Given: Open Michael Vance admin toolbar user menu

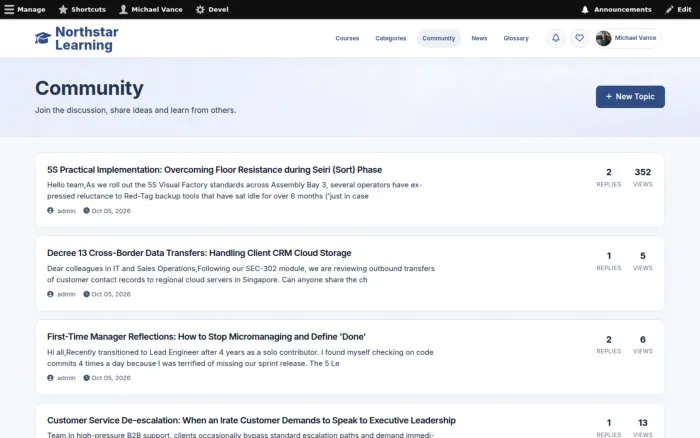Looking at the screenshot, I should (x=151, y=9).
